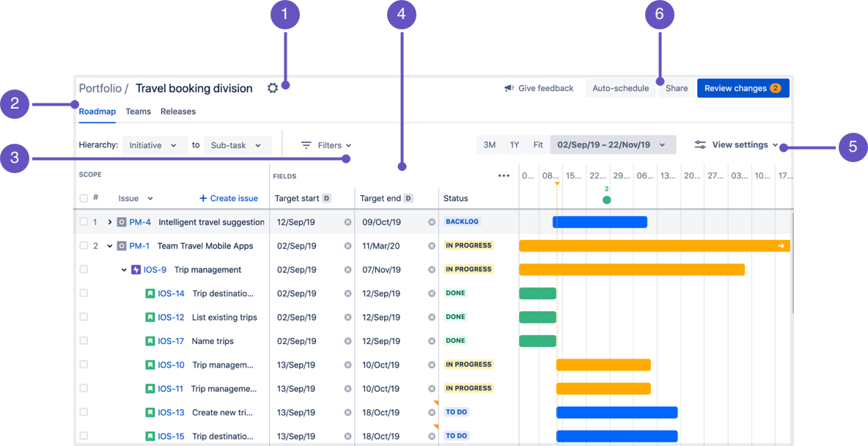Switch to the Teams tab
Image resolution: width=868 pixels, height=446 pixels.
(139, 111)
